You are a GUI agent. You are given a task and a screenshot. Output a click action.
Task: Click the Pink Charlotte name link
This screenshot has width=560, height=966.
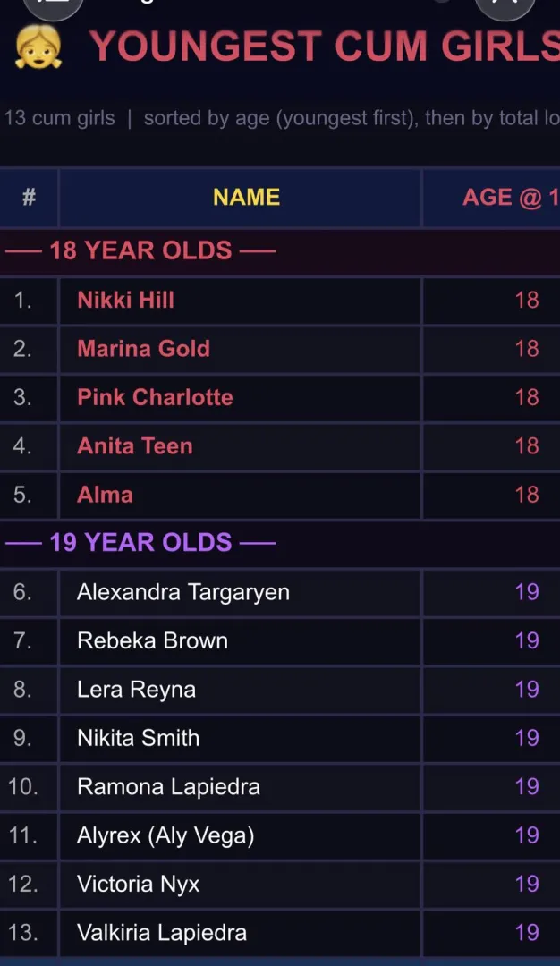pos(155,397)
